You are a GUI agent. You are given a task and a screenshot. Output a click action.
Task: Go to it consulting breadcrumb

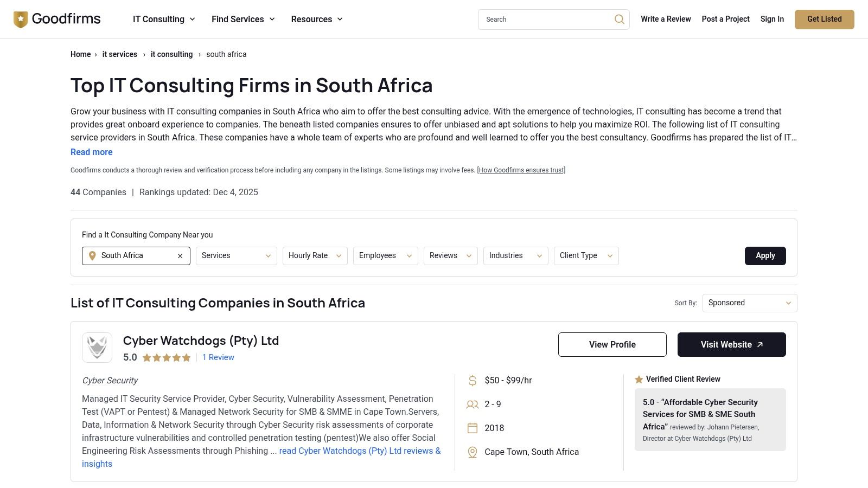(x=171, y=54)
